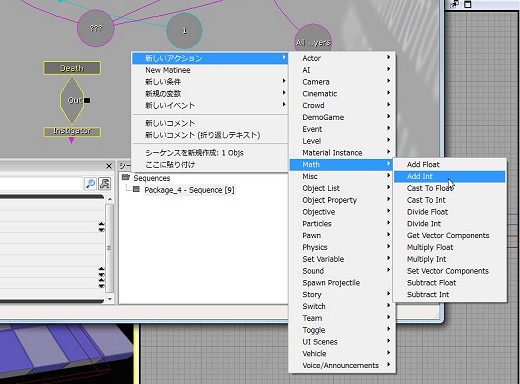Choose Add Int math action

click(x=450, y=176)
